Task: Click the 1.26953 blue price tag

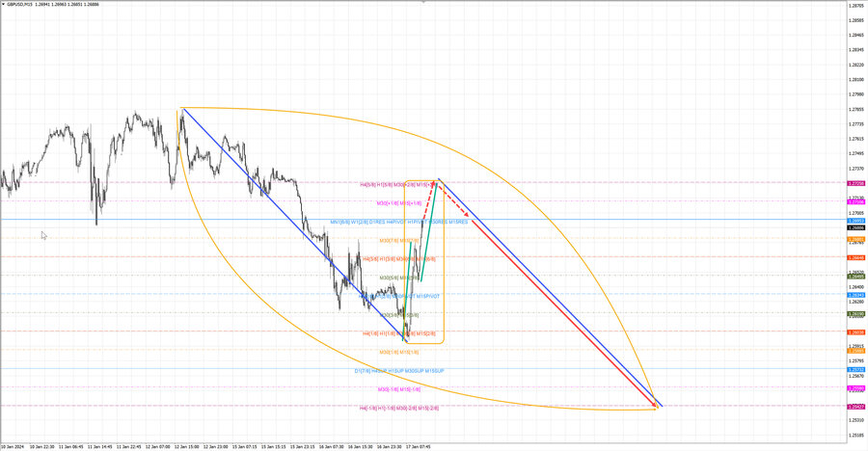Action: [x=855, y=221]
